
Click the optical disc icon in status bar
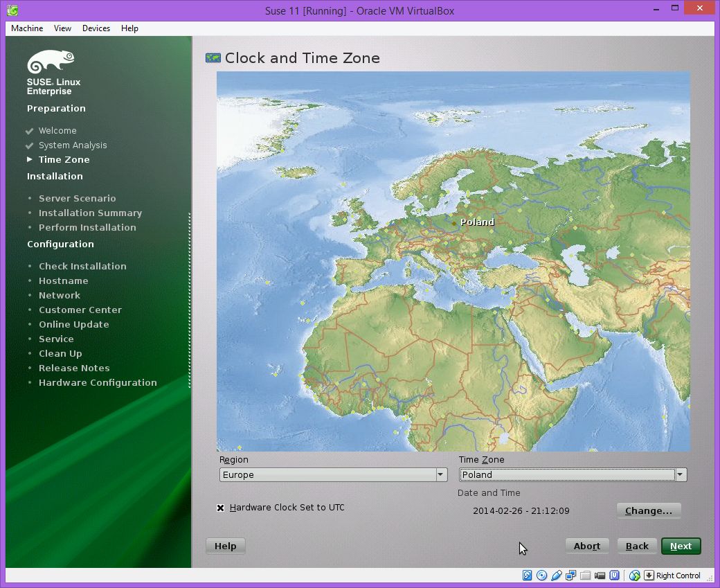pos(542,575)
